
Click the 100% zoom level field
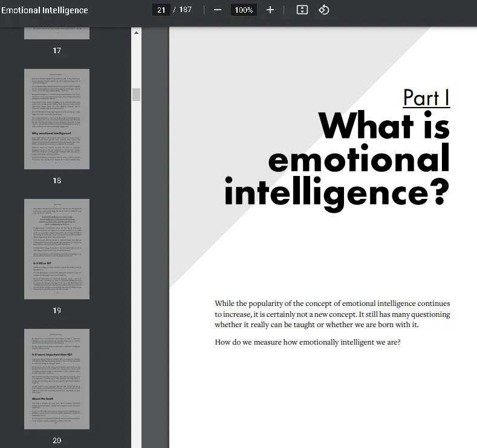pos(244,10)
